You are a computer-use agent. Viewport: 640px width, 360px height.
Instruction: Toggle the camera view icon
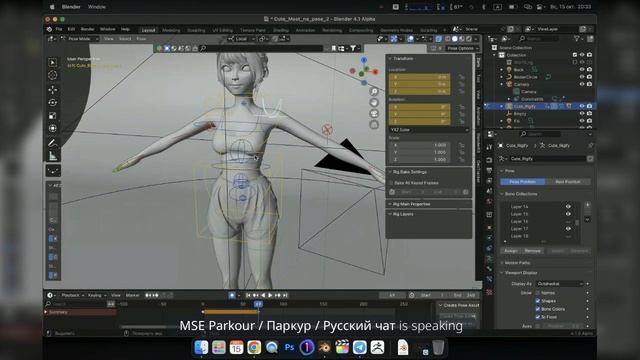coord(374,113)
